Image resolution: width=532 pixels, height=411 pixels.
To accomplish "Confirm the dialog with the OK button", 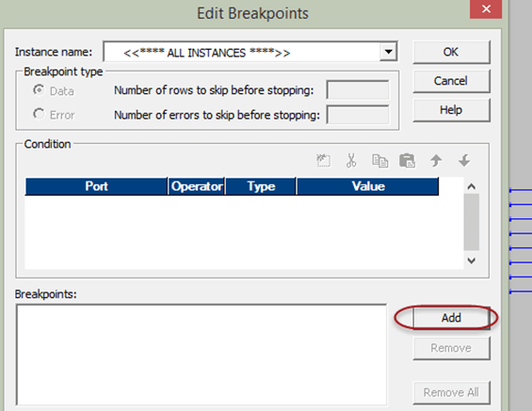I will [x=451, y=52].
